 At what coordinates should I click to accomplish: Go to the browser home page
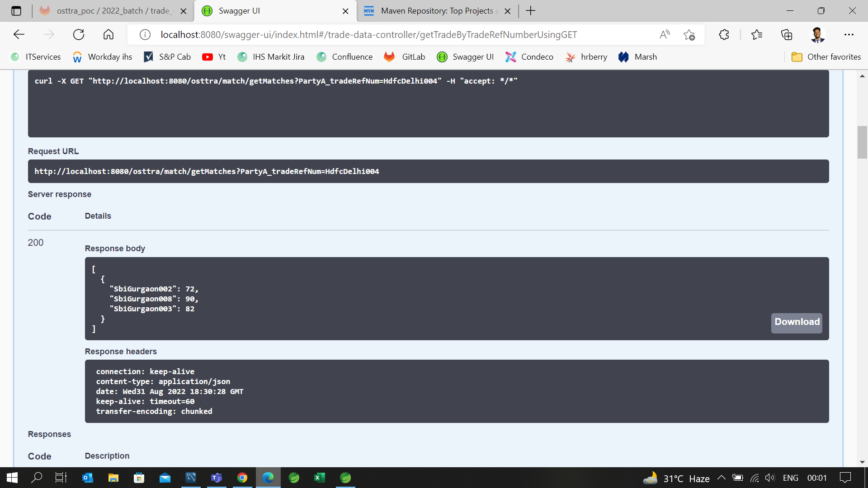click(x=108, y=34)
